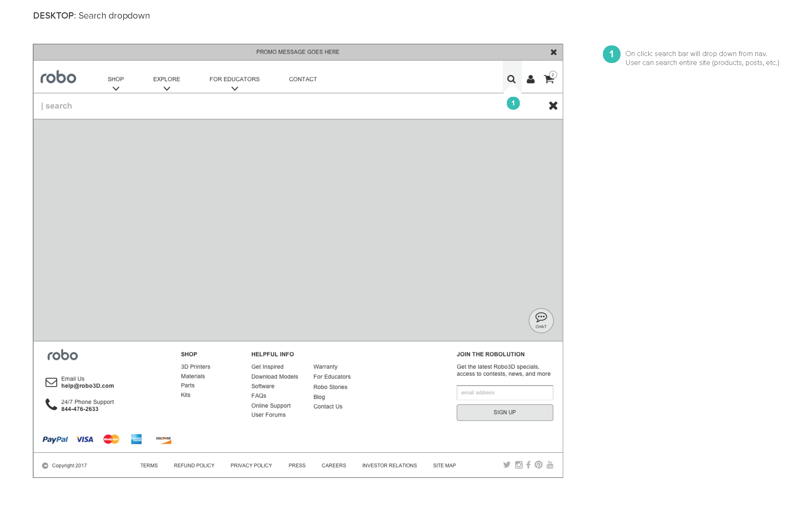Click into the email address field
The image size is (812, 514).
pyautogui.click(x=505, y=393)
